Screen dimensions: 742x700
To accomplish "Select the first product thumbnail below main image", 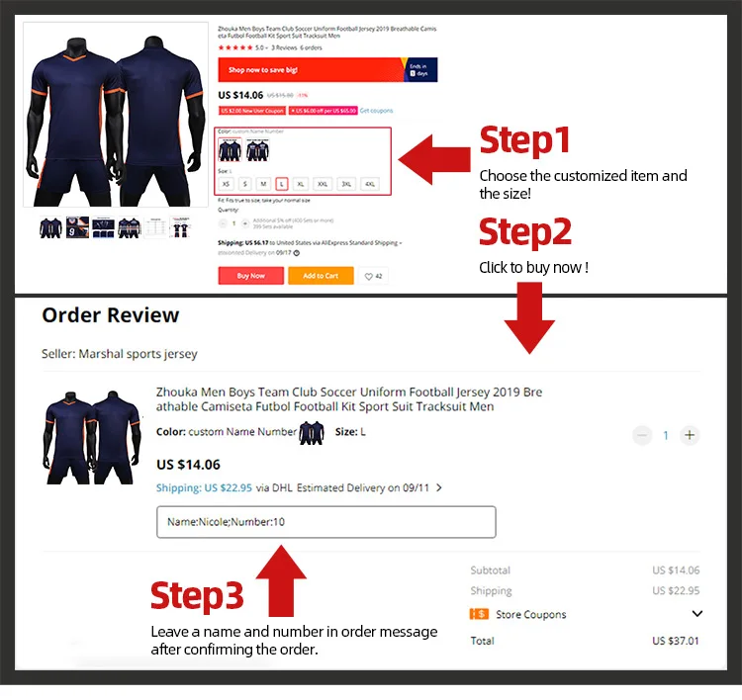I will [50, 227].
